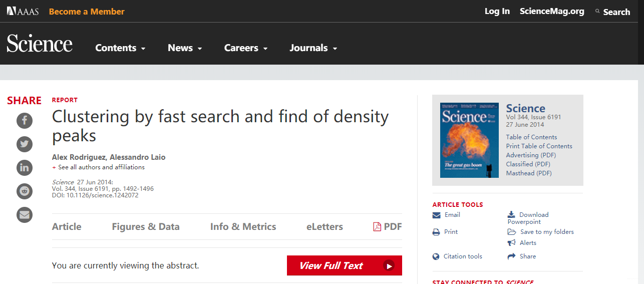The image size is (644, 284).
Task: Click 27 June 2014 date in issue box
Action: point(525,125)
